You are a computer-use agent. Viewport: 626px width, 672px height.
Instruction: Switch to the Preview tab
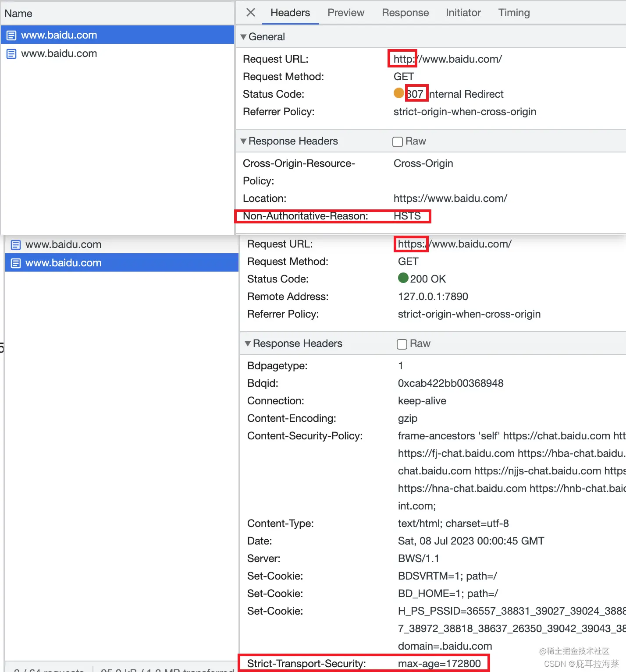tap(346, 13)
